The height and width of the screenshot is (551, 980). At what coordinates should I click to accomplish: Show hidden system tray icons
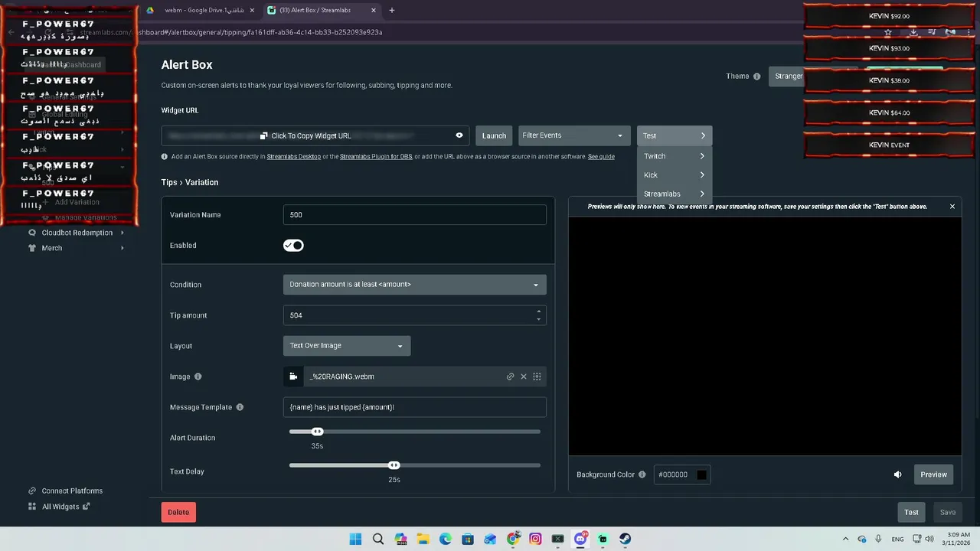pyautogui.click(x=845, y=540)
